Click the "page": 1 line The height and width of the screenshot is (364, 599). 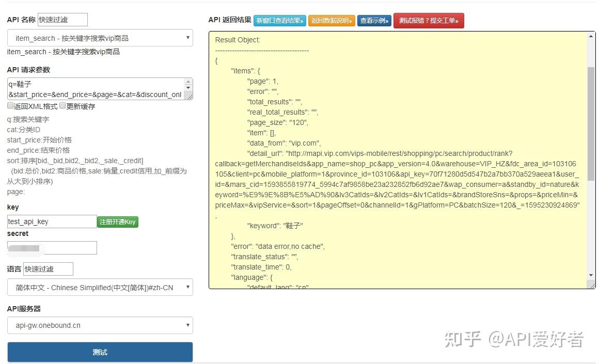263,82
